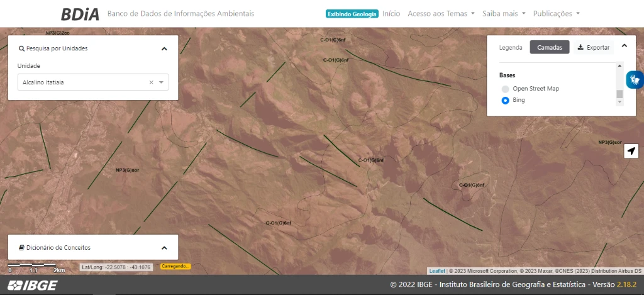644x295 pixels.
Task: Click the Exibindo Geologia badge
Action: tap(352, 14)
